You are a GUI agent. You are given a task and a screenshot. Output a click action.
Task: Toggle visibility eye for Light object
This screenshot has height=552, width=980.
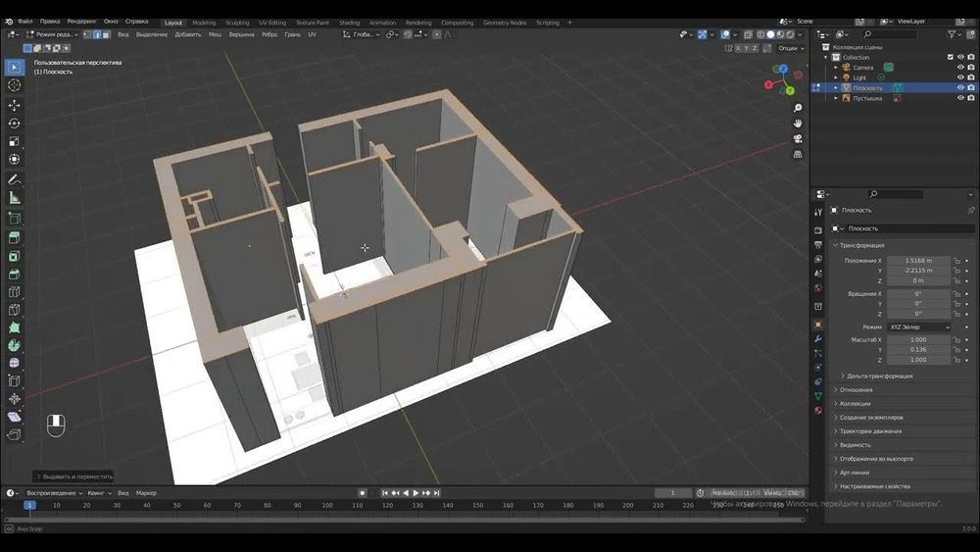[960, 77]
